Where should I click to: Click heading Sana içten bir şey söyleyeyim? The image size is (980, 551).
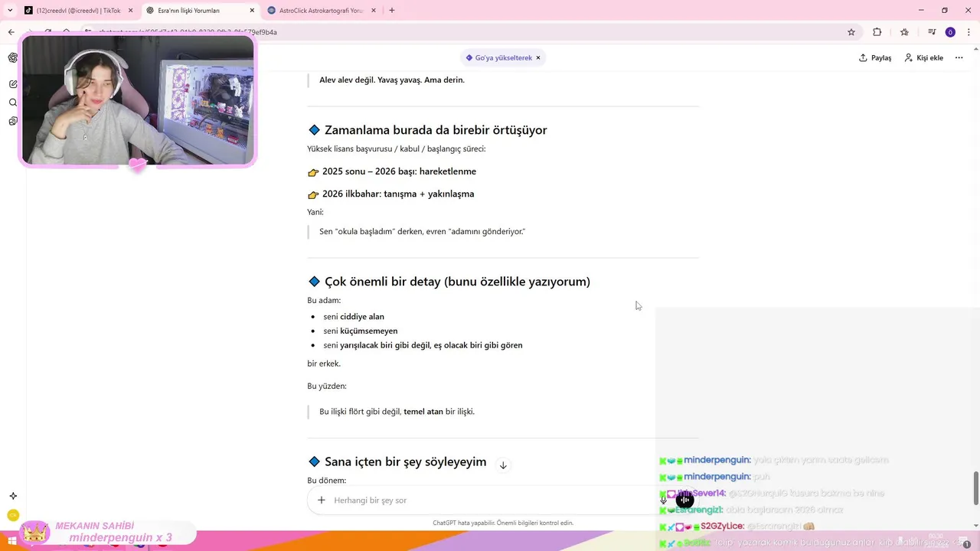(x=405, y=462)
